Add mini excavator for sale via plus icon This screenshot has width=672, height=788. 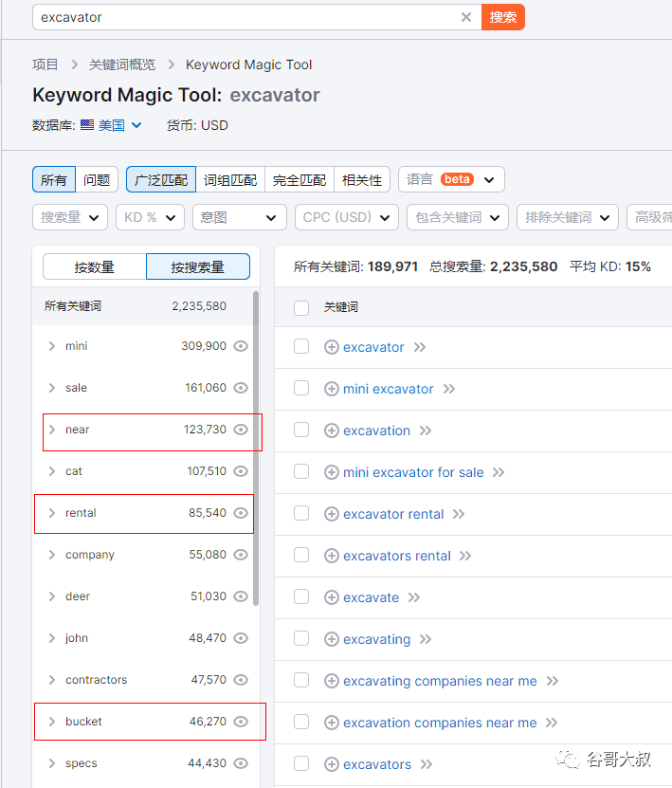point(332,472)
